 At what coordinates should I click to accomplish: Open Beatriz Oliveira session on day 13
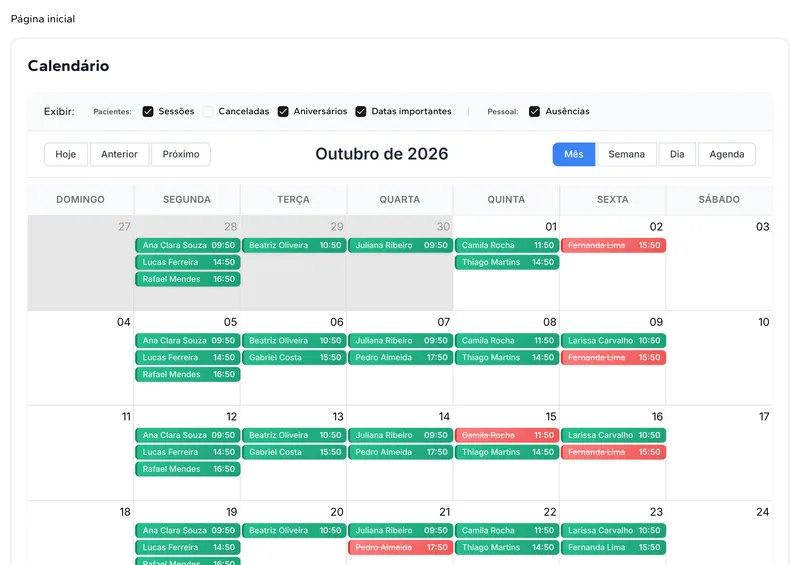click(294, 435)
